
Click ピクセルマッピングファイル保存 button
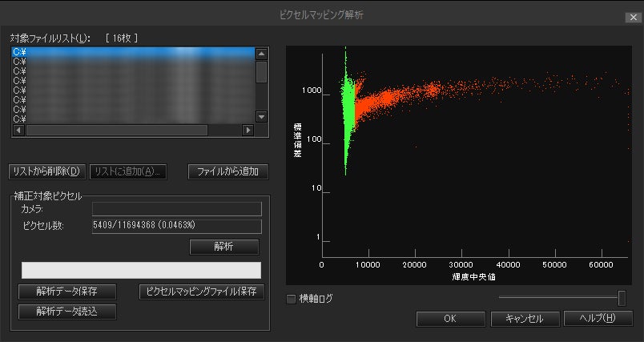(202, 292)
